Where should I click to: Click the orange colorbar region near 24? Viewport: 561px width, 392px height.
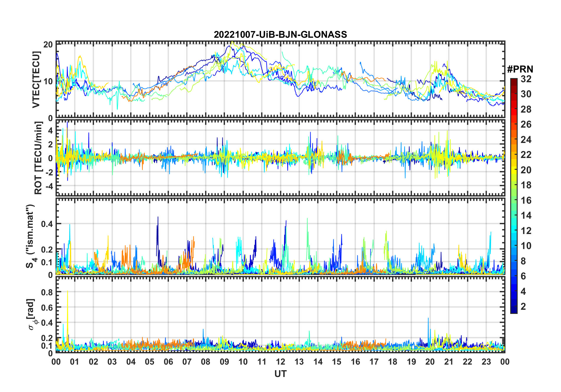514,139
